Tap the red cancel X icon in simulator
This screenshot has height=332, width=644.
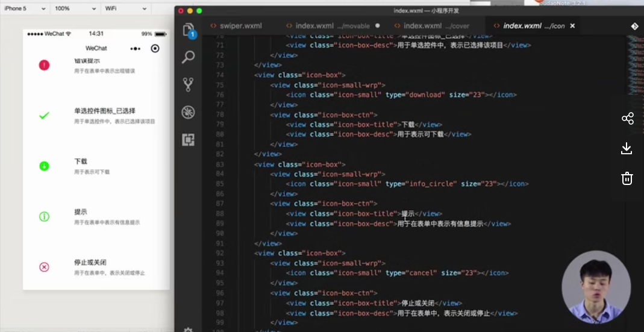point(44,267)
